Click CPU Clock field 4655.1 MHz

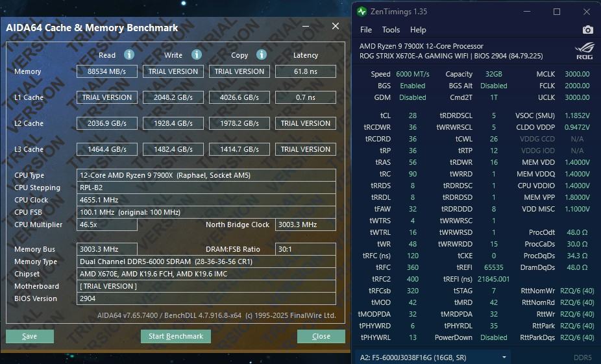click(x=206, y=200)
